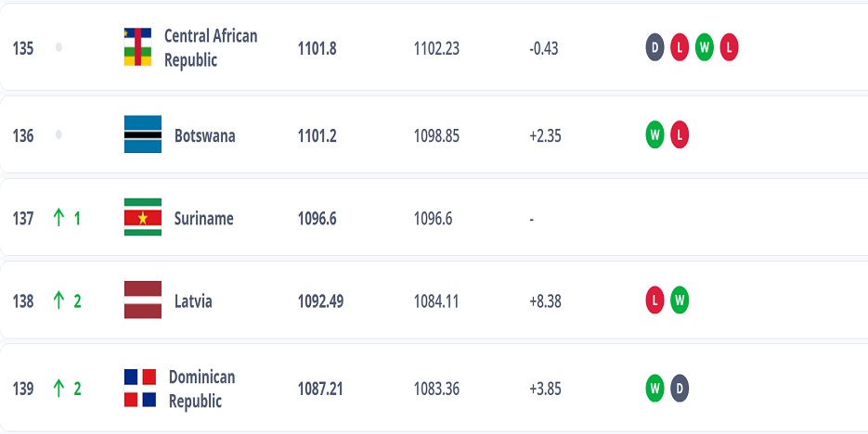The height and width of the screenshot is (434, 868).
Task: Open the Dominican Republic team link
Action: click(x=201, y=389)
